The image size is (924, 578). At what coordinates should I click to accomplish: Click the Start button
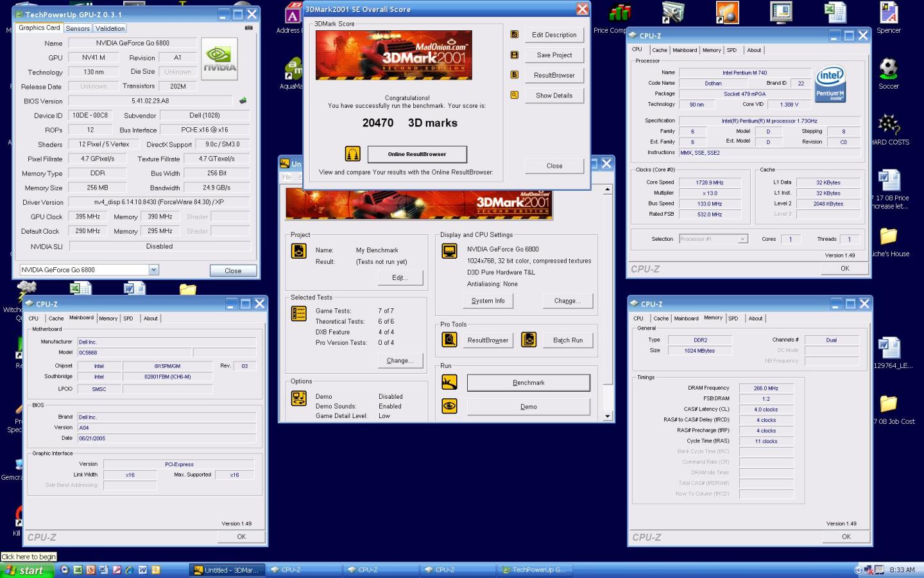pos(26,570)
